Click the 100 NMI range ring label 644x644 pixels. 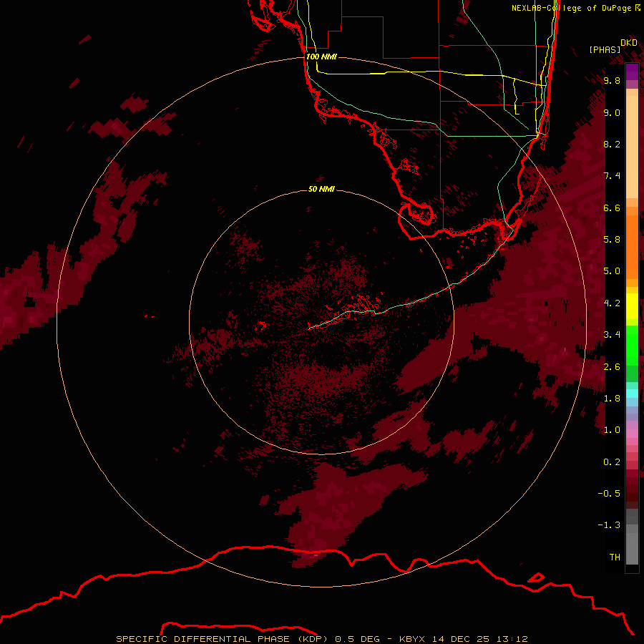point(321,57)
